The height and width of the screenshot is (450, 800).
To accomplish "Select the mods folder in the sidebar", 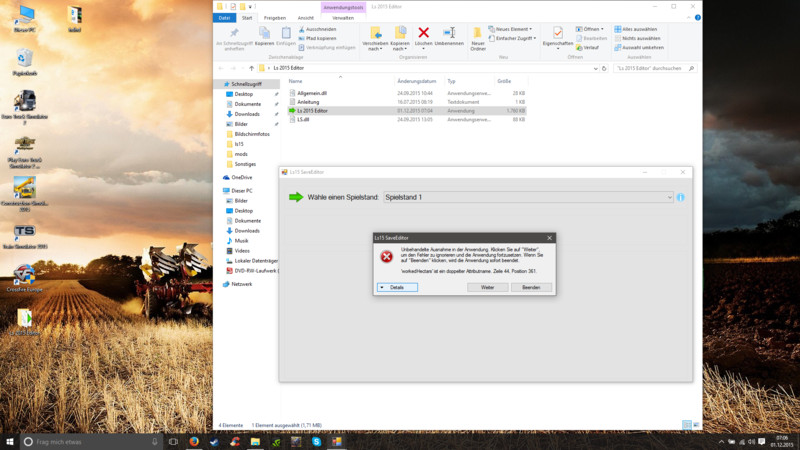I will coord(241,154).
